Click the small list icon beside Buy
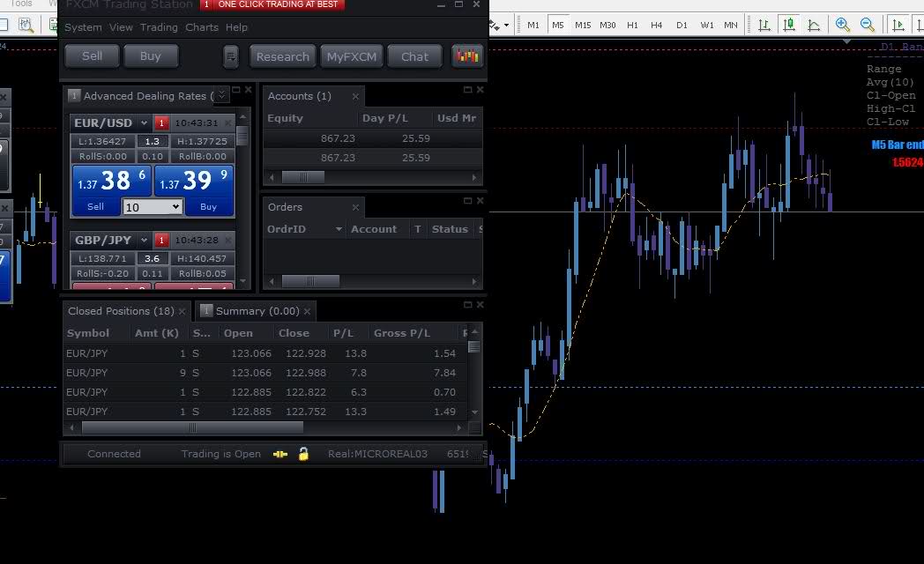Viewport: 924px width, 564px height. tap(231, 56)
